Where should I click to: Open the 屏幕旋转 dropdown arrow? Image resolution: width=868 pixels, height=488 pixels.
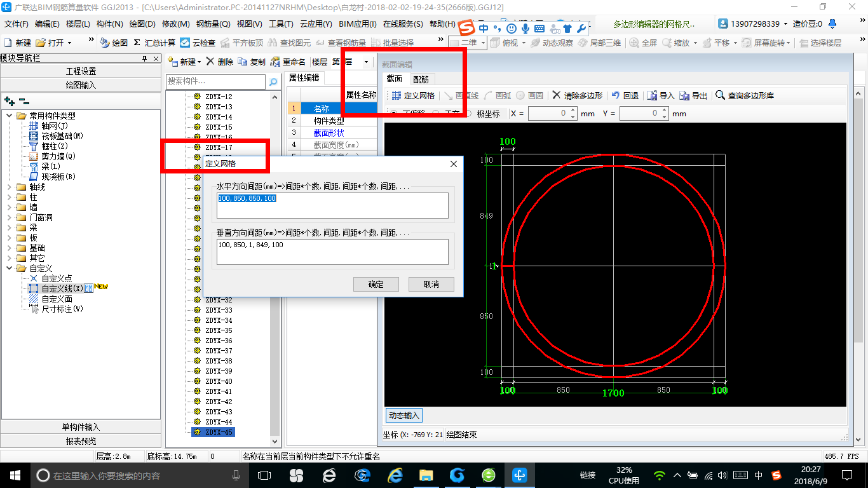[789, 43]
